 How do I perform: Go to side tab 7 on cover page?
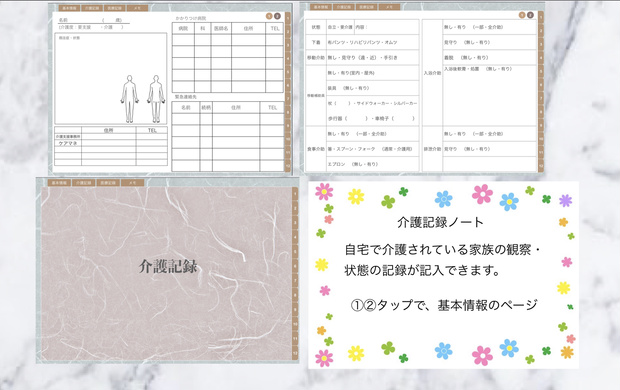click(295, 281)
